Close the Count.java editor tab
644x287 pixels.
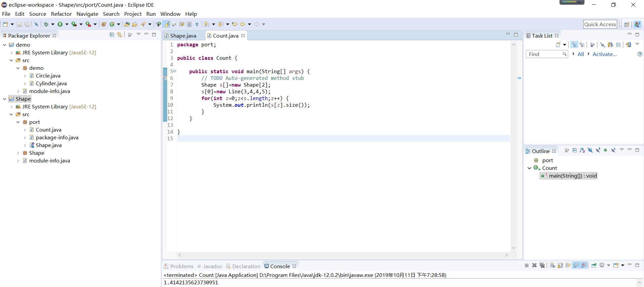click(x=243, y=36)
